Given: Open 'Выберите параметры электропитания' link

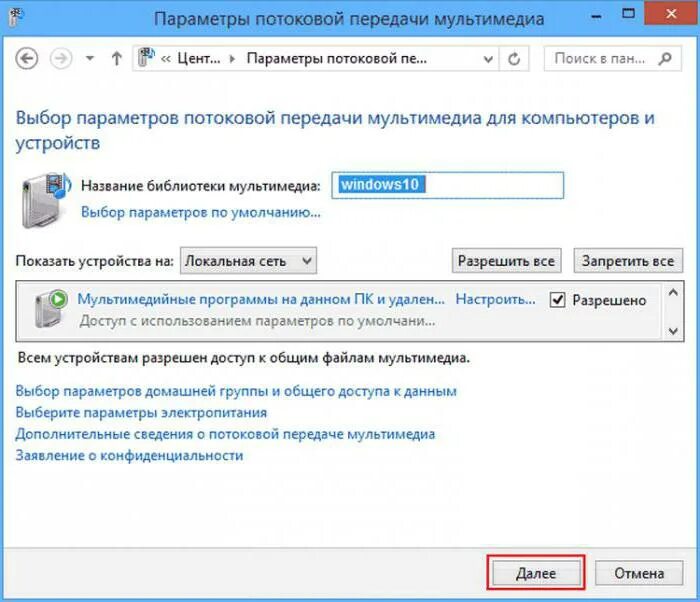Looking at the screenshot, I should [141, 412].
